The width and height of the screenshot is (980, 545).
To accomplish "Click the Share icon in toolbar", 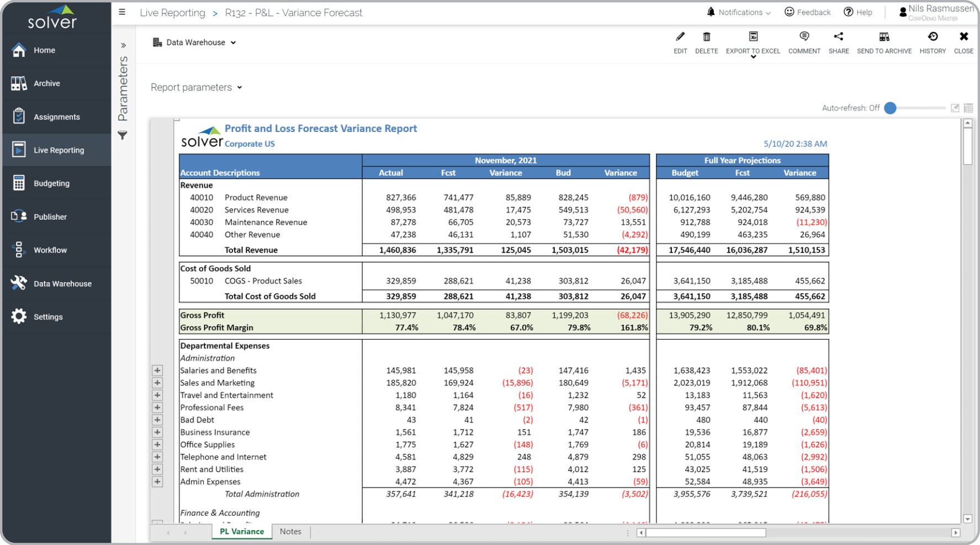I will (x=838, y=37).
